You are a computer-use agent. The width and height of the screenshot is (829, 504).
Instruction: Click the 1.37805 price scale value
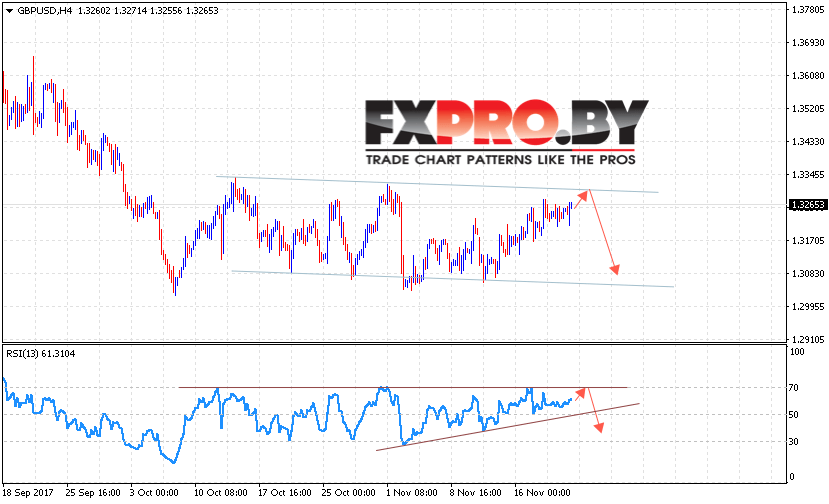point(808,10)
